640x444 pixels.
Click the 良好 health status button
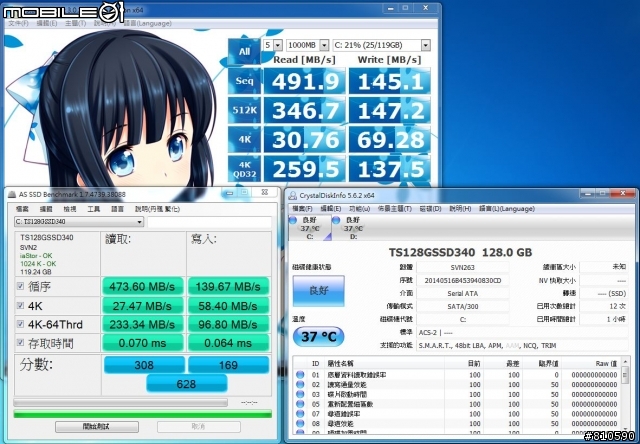[x=318, y=291]
